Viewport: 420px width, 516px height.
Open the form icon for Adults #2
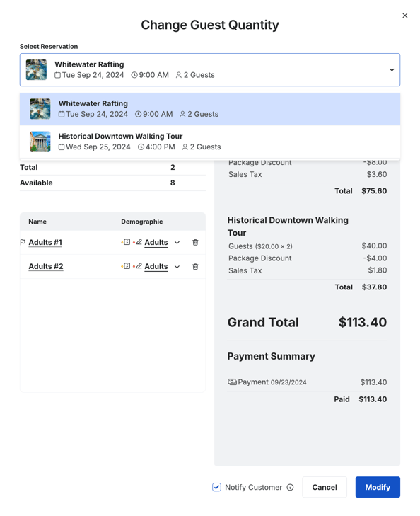point(127,266)
